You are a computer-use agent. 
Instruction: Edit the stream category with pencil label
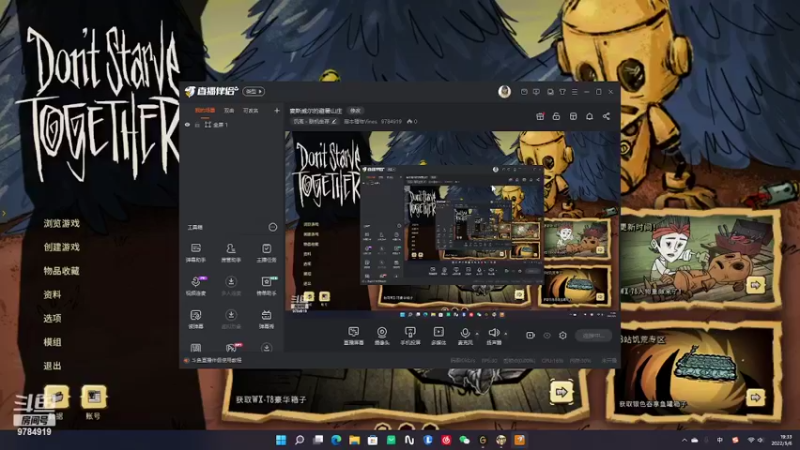[x=314, y=121]
